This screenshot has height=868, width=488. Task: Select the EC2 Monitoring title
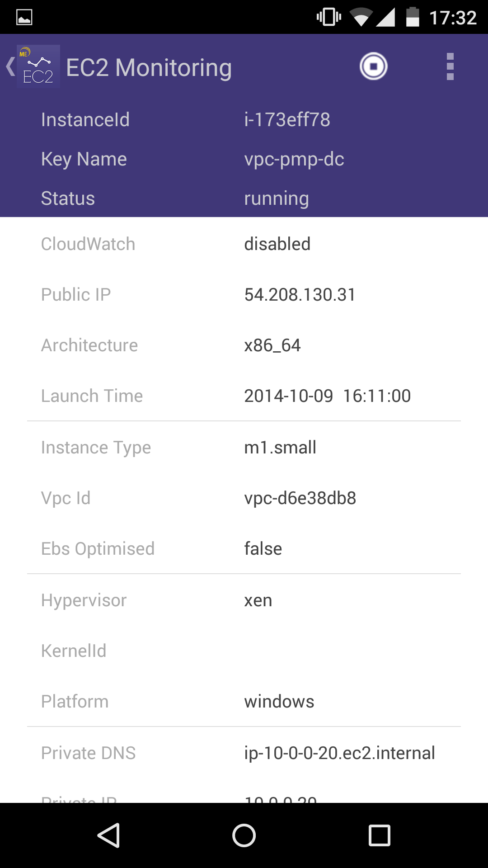coord(149,68)
